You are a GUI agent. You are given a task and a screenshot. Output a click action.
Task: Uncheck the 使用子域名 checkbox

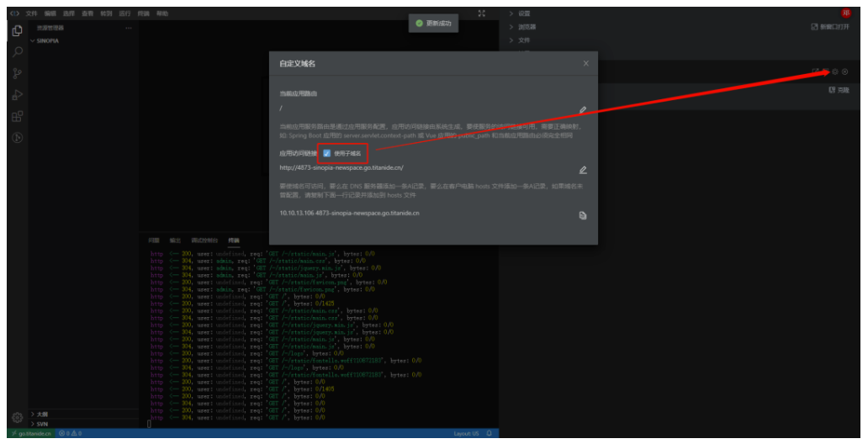coord(326,153)
